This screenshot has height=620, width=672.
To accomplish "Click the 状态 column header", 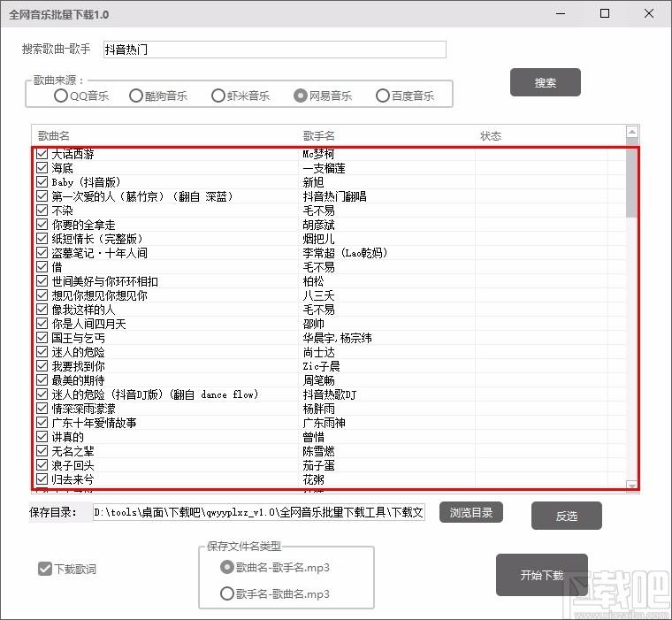I will [491, 136].
